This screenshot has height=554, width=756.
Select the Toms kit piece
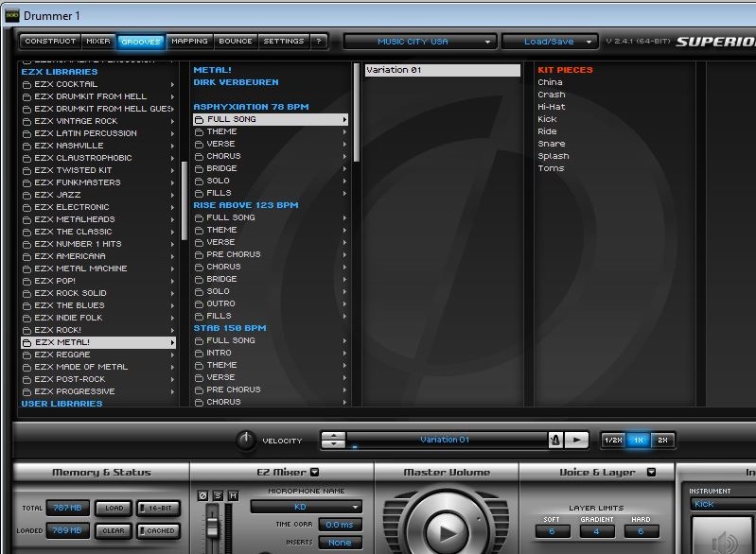pos(551,168)
